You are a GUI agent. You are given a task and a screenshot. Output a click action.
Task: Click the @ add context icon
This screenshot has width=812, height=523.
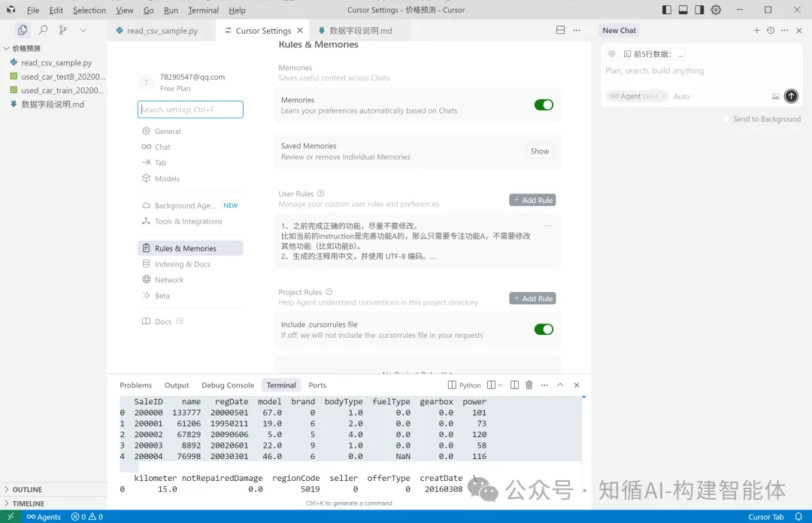[611, 54]
